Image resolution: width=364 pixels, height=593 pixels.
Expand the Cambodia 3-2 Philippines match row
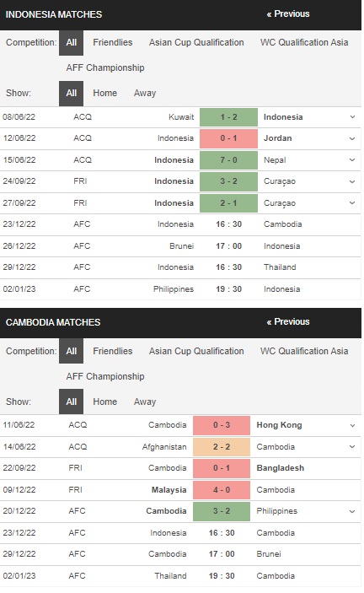tap(352, 511)
